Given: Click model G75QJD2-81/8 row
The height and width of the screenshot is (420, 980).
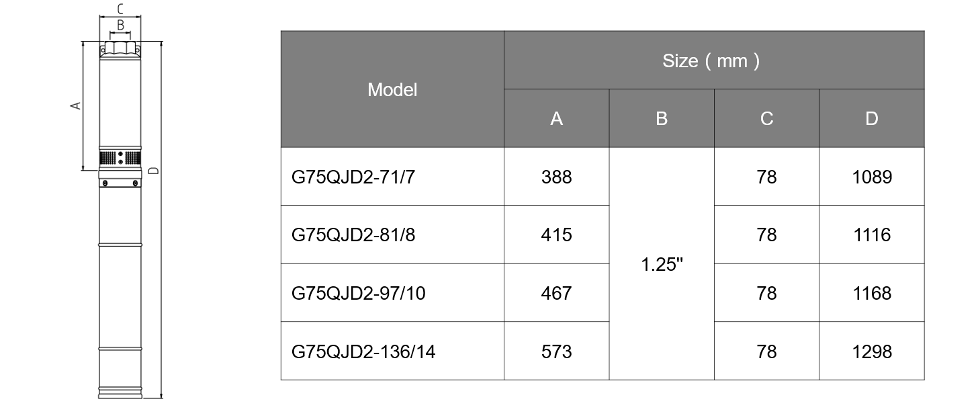Looking at the screenshot, I should pyautogui.click(x=603, y=235).
